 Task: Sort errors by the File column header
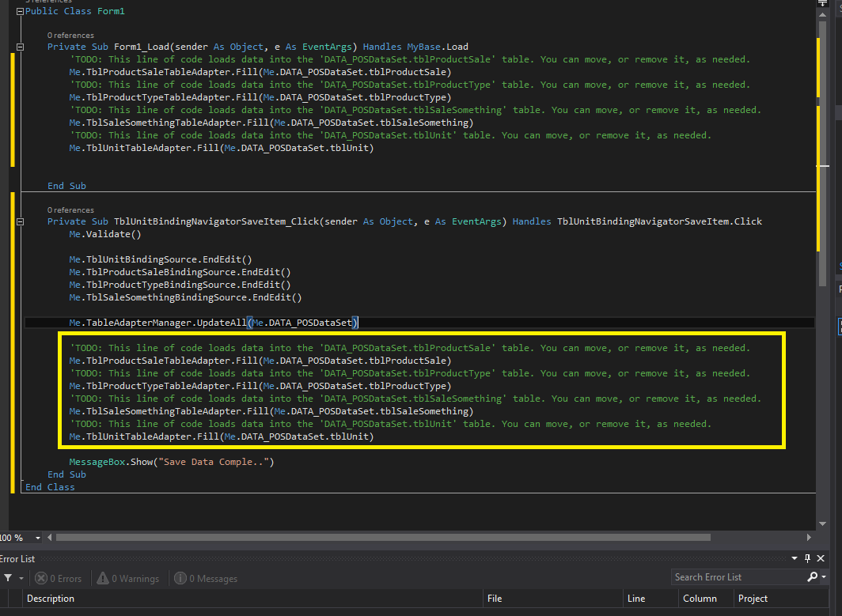coord(495,599)
